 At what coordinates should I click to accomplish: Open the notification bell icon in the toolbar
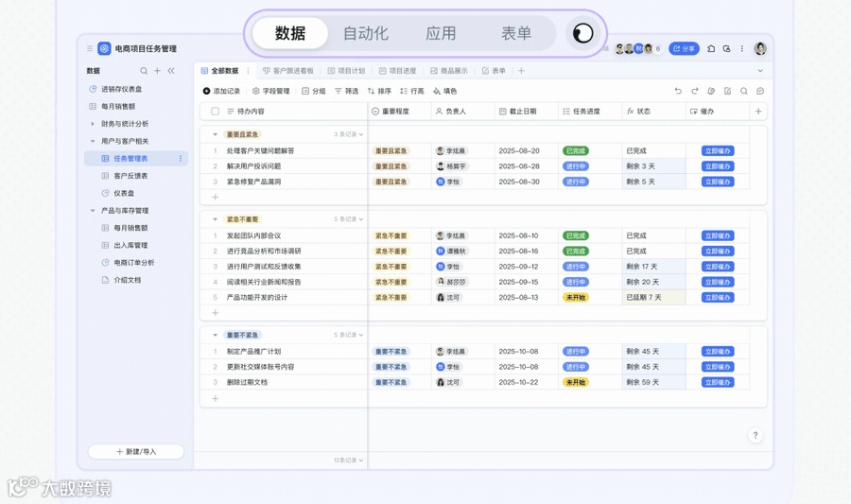(711, 91)
